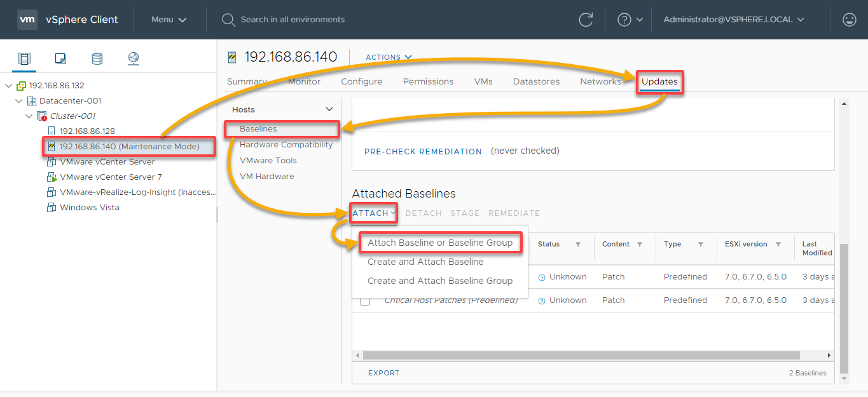Toggle the ATTACH dropdown
Image resolution: width=868 pixels, height=397 pixels.
point(375,213)
